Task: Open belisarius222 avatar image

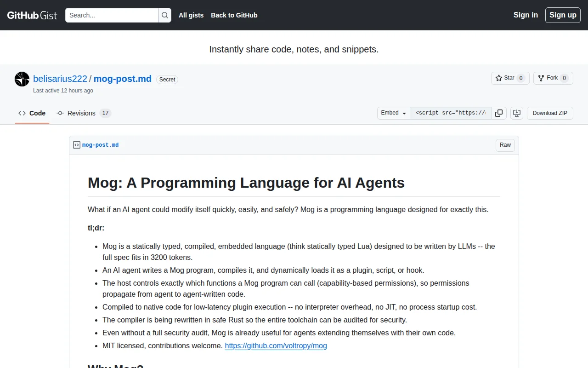Action: pos(22,79)
